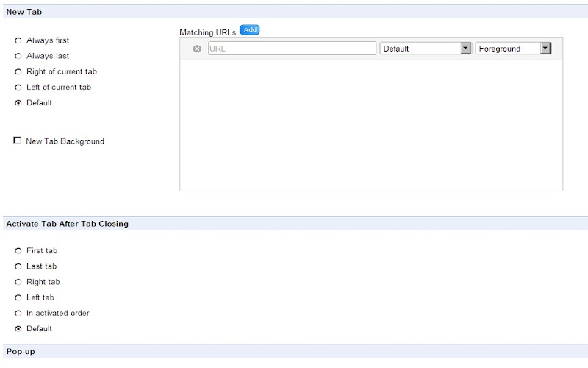Choose the Left tab radio option

point(18,297)
